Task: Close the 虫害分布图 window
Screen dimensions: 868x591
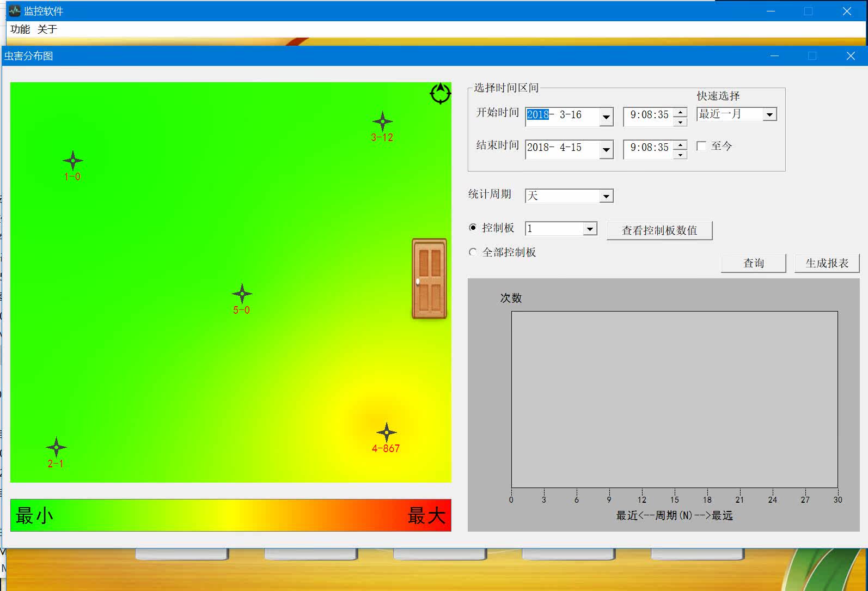Action: point(851,56)
